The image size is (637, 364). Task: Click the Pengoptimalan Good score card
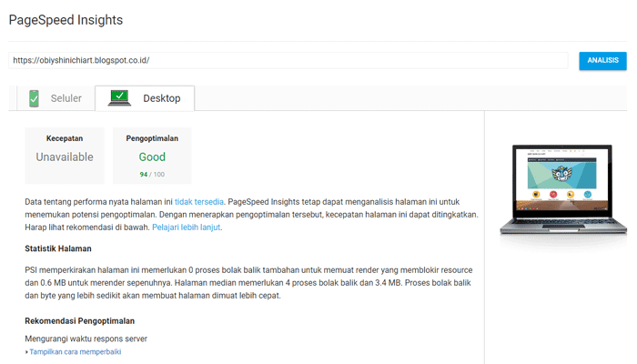click(x=152, y=156)
